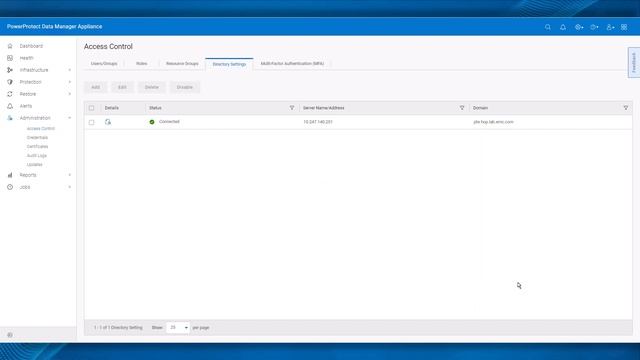640x360 pixels.
Task: Switch to the Roles tab
Action: pyautogui.click(x=142, y=64)
